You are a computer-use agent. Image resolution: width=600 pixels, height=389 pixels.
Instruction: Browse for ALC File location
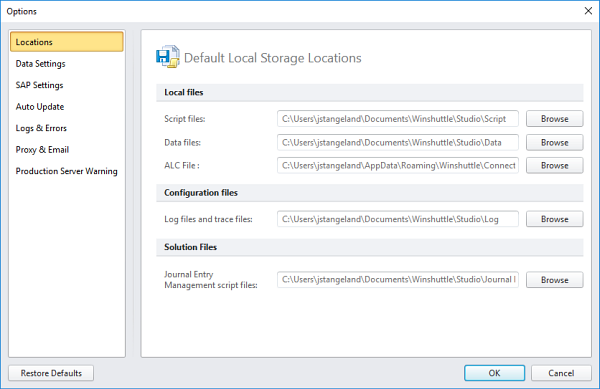554,165
